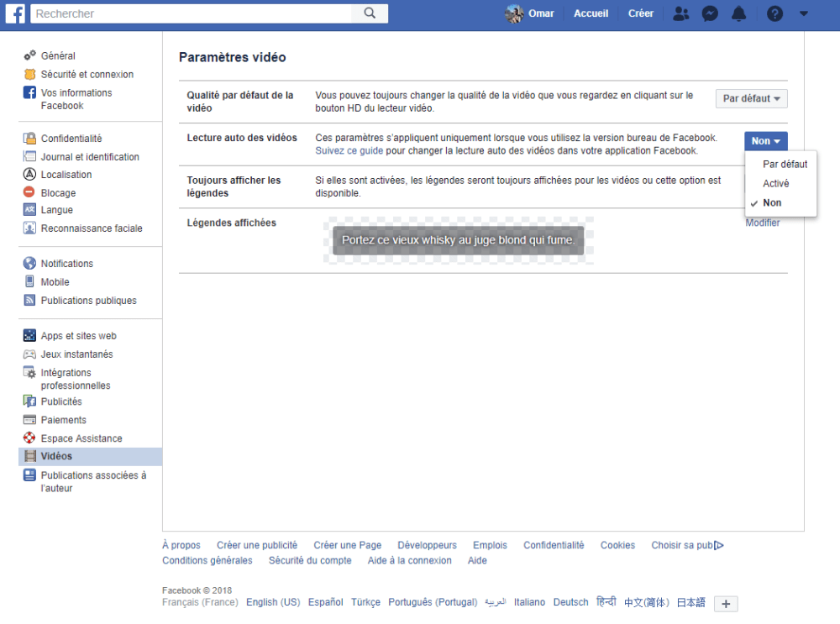This screenshot has width=840, height=624.
Task: Click Créer une Page footer link
Action: click(x=347, y=545)
